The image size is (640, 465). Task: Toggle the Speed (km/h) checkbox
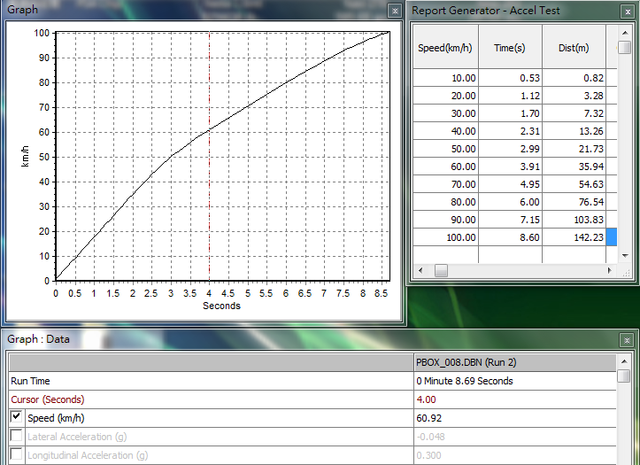pos(16,417)
